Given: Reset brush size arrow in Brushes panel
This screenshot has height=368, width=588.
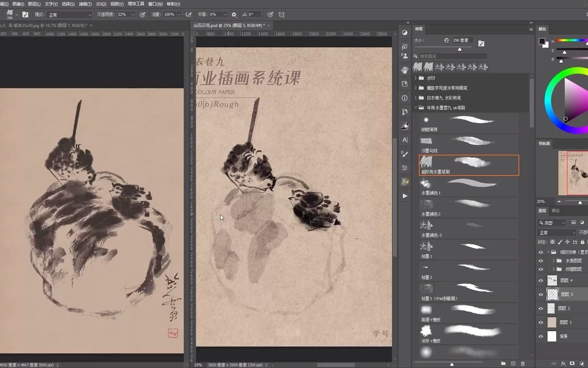Looking at the screenshot, I should coord(446,40).
